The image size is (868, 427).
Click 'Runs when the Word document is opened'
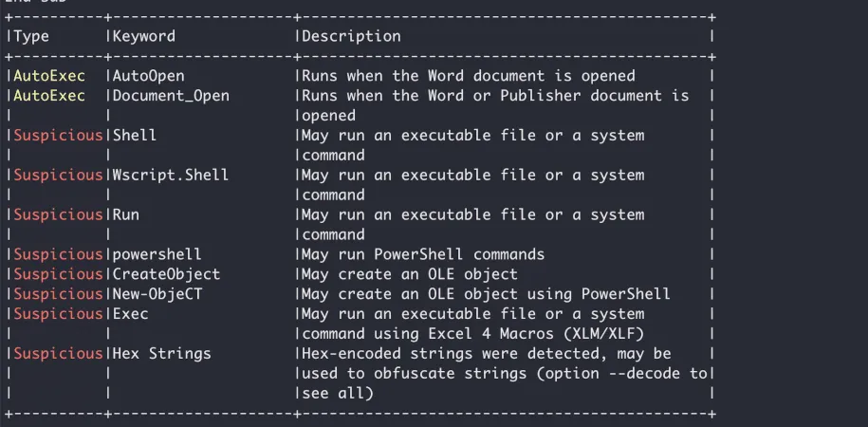click(x=469, y=76)
